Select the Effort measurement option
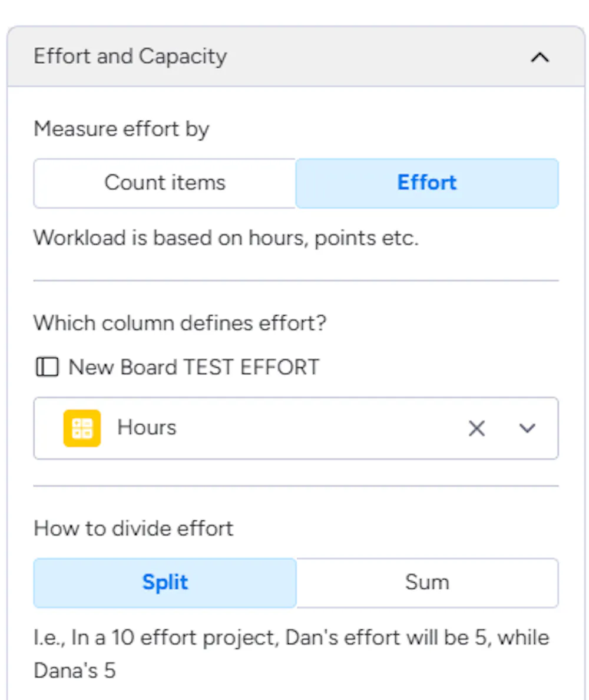 coord(427,183)
